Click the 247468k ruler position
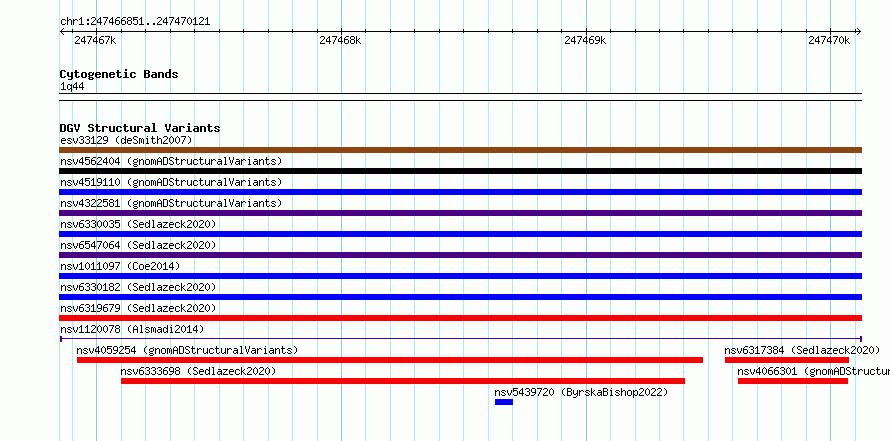 coord(340,40)
